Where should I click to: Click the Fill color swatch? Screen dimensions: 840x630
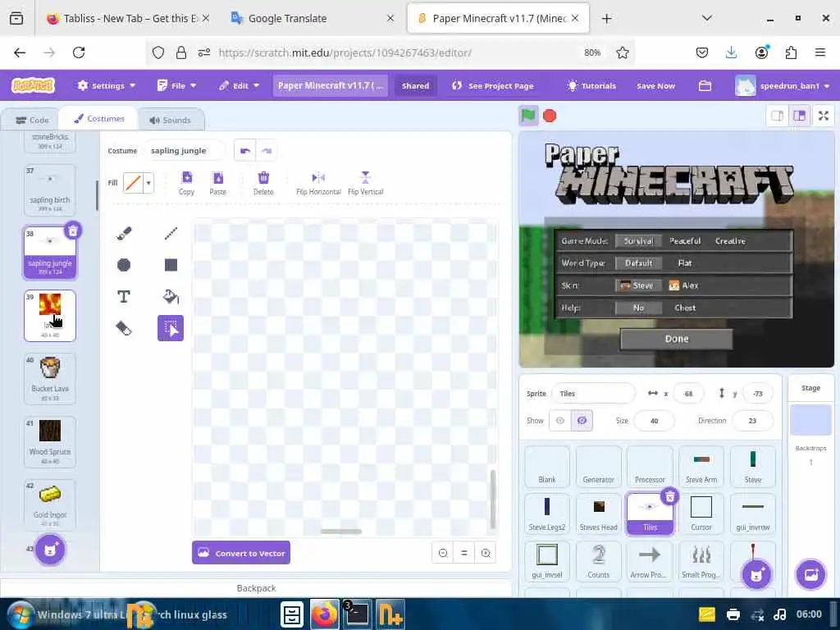133,183
